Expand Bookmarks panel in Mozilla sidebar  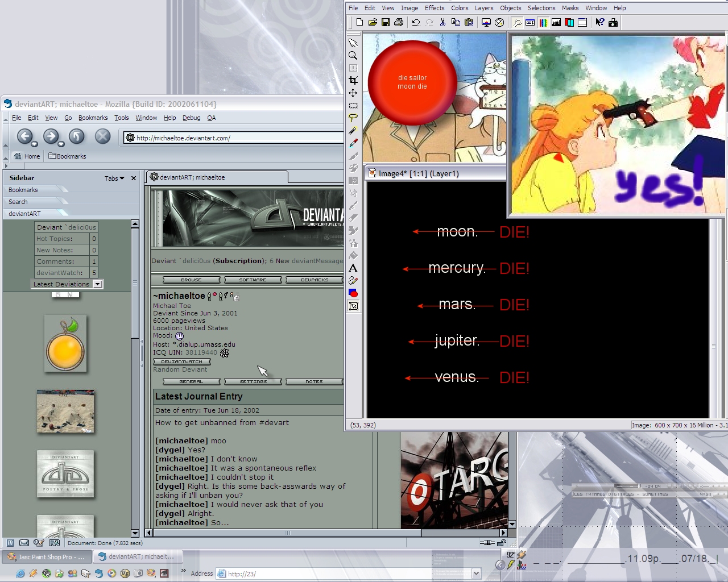pos(35,190)
